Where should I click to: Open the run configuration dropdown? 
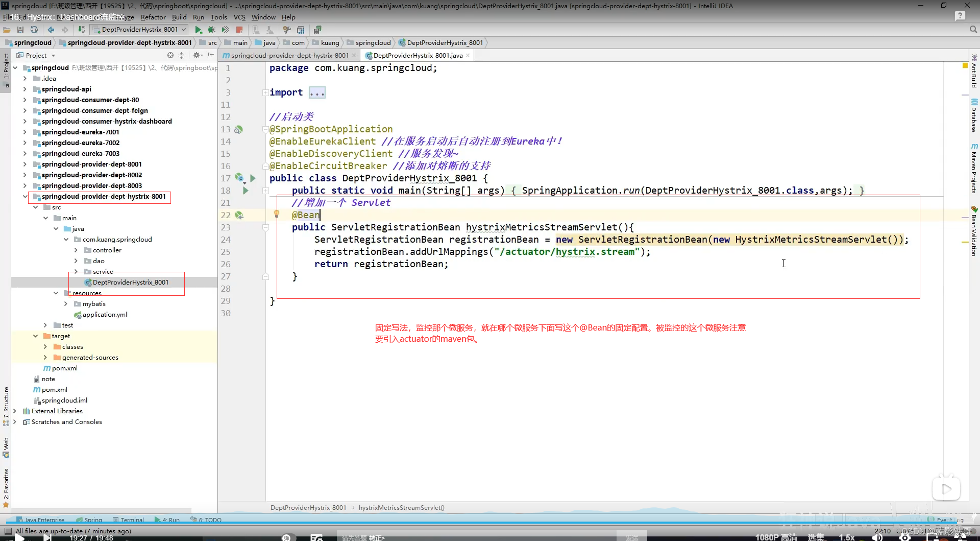tap(139, 30)
